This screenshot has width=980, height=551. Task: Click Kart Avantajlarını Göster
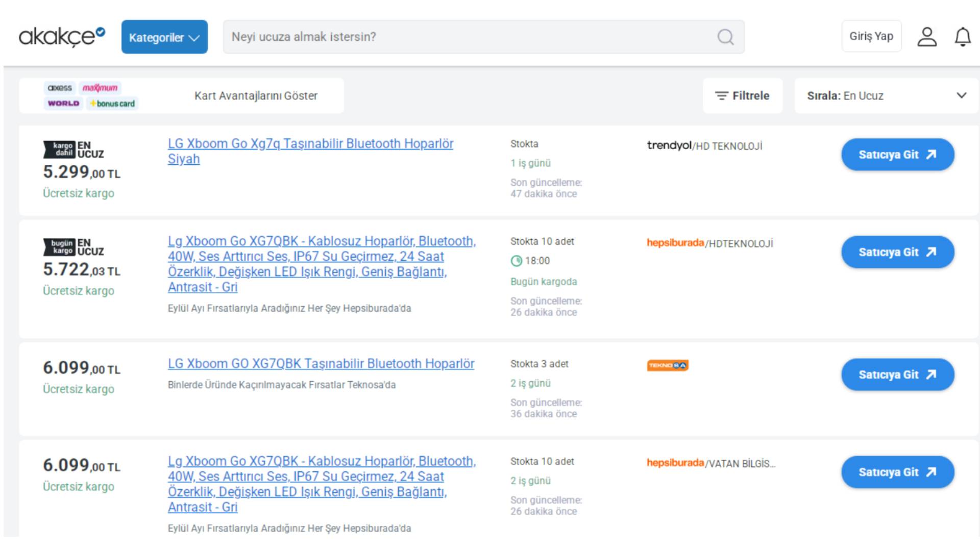pyautogui.click(x=256, y=95)
